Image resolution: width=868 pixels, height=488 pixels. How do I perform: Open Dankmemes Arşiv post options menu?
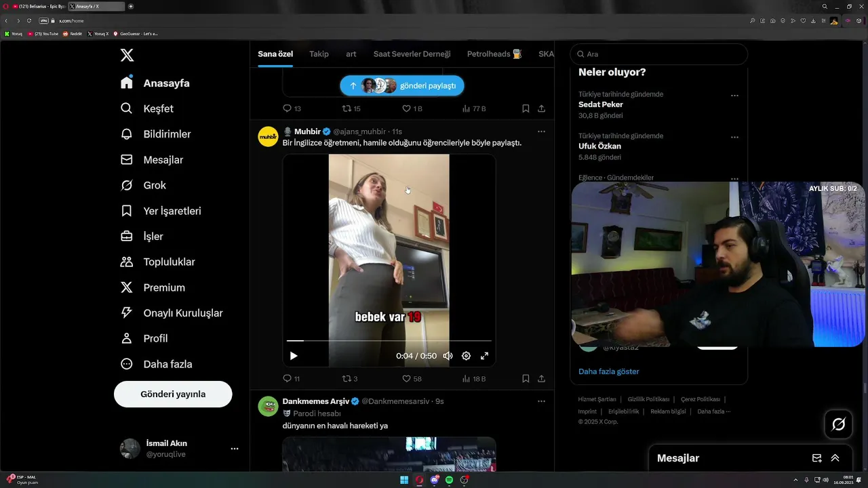(541, 401)
